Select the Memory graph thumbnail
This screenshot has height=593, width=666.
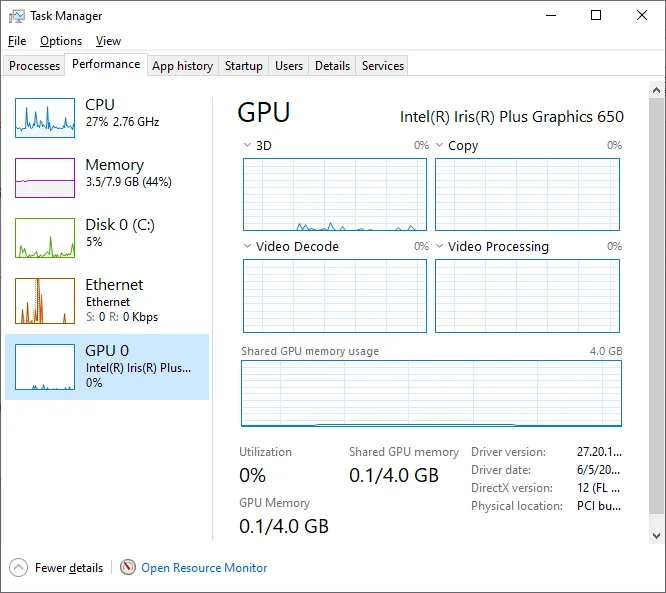pos(45,178)
